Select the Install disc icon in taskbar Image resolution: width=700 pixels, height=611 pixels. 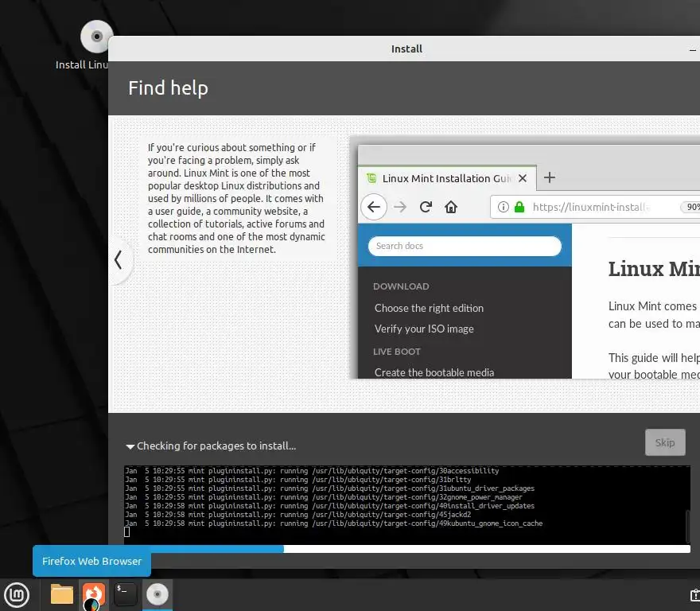tap(157, 594)
